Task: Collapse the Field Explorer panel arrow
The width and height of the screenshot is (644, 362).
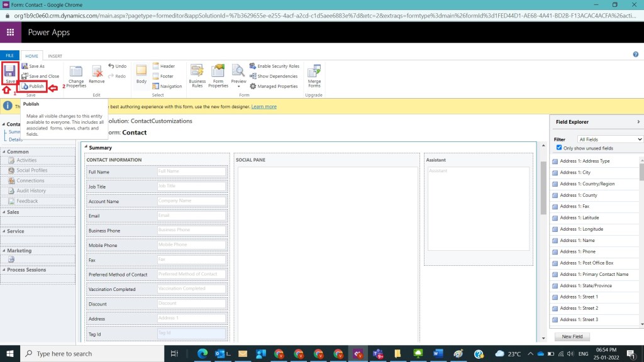Action: 638,122
